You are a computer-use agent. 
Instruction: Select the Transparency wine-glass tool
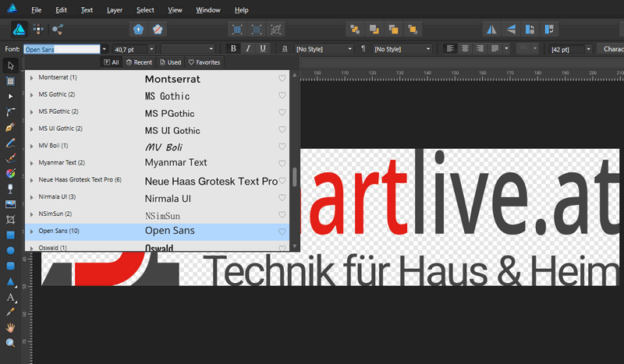click(11, 189)
